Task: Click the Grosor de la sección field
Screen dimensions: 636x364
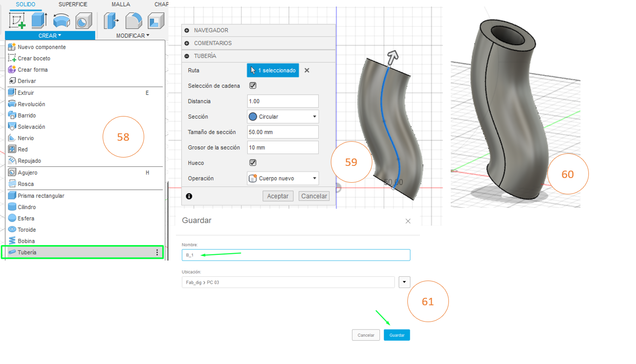Action: [x=283, y=147]
